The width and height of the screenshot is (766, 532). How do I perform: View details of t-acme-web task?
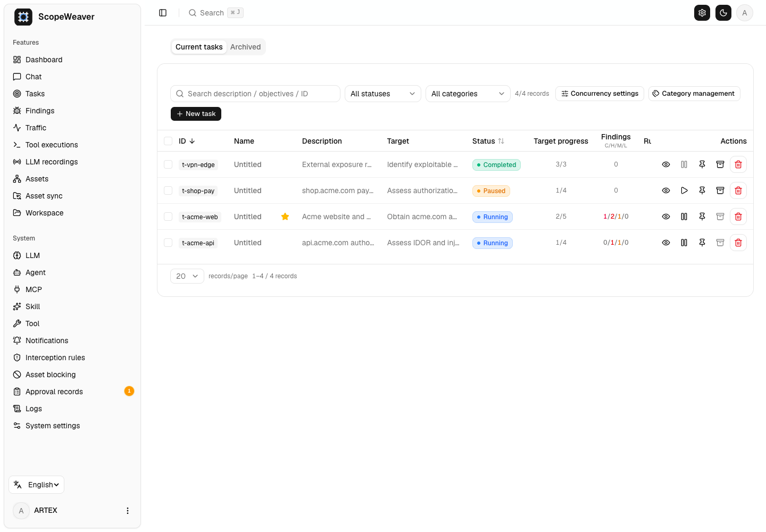pos(666,217)
